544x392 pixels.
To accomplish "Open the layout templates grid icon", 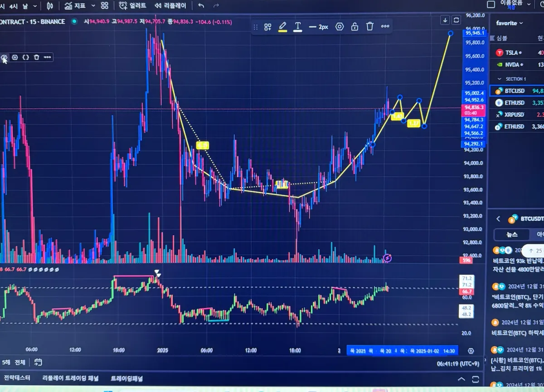I will [105, 6].
